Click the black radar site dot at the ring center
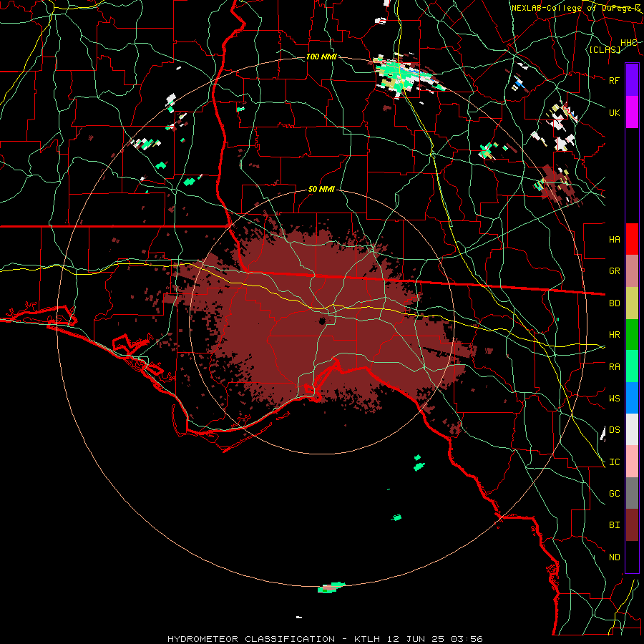Screen dimensions: 644x644 [x=322, y=321]
